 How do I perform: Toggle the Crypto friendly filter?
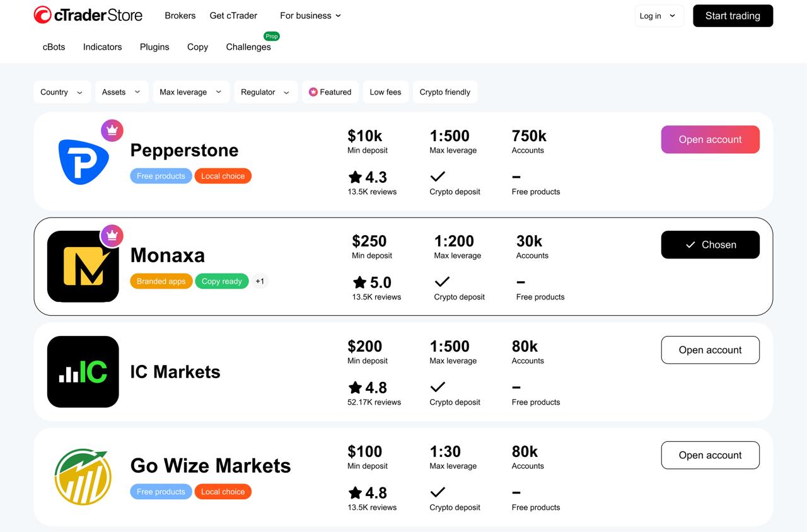point(444,92)
